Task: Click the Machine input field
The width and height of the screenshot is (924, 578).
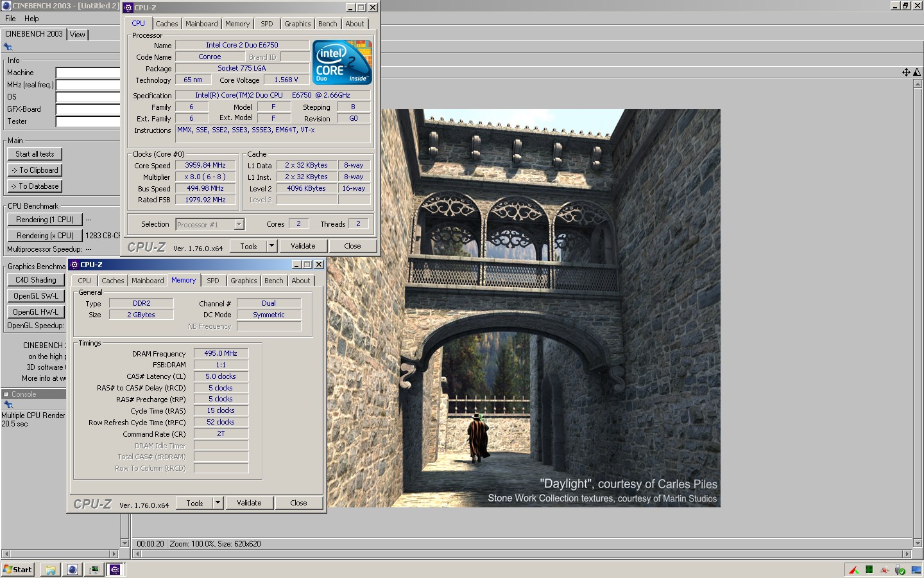Action: click(x=88, y=73)
